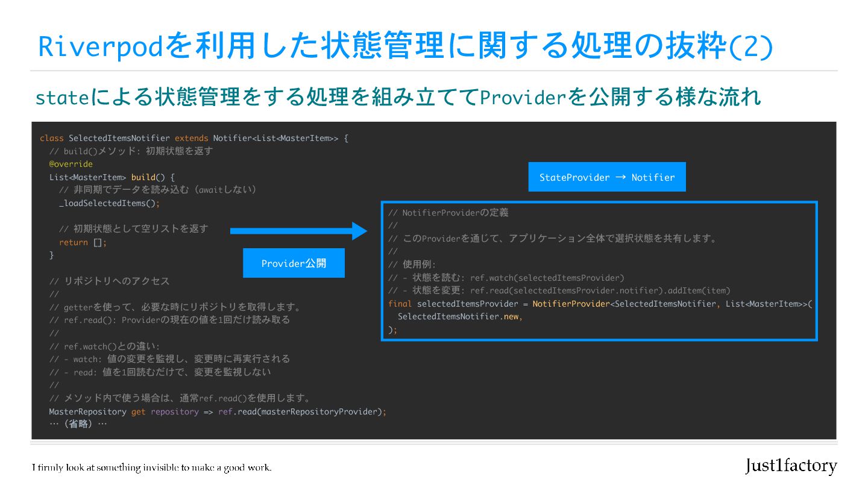
Task: Select comment '// 使用例:'
Action: click(412, 264)
